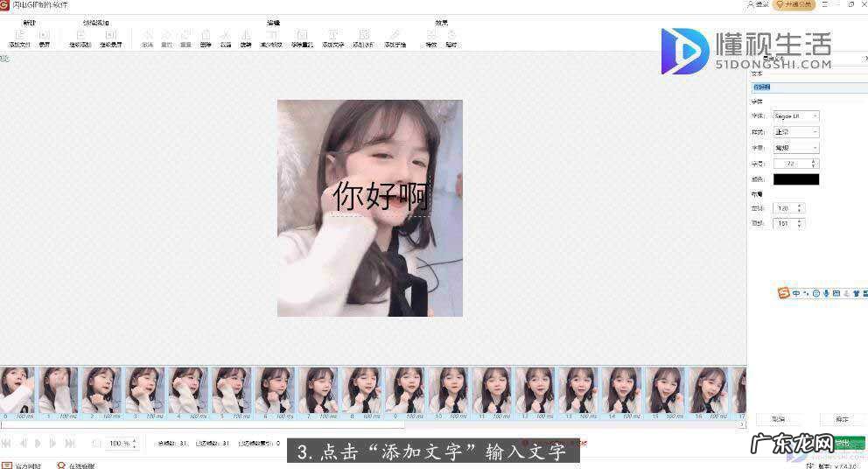Click the 取消 cancel button
This screenshot has width=868, height=469.
click(x=779, y=419)
